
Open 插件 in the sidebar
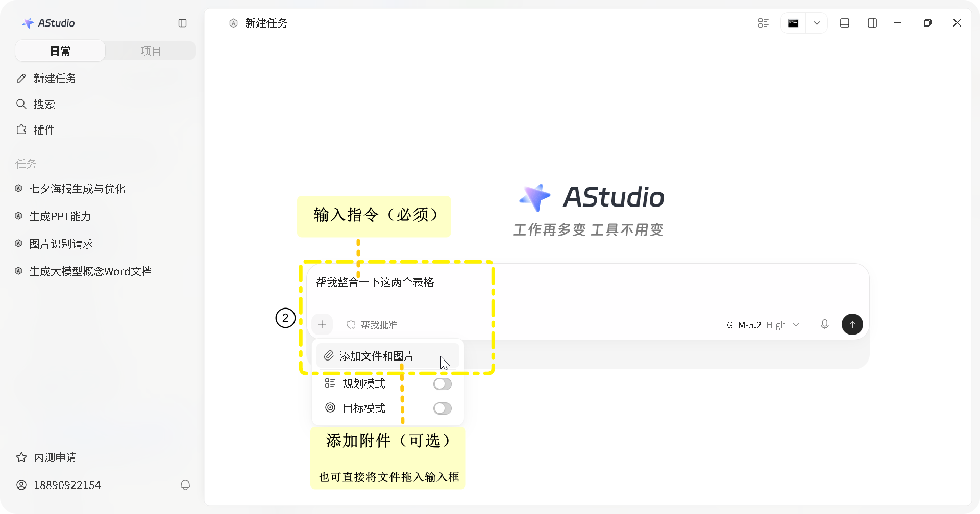coord(44,130)
